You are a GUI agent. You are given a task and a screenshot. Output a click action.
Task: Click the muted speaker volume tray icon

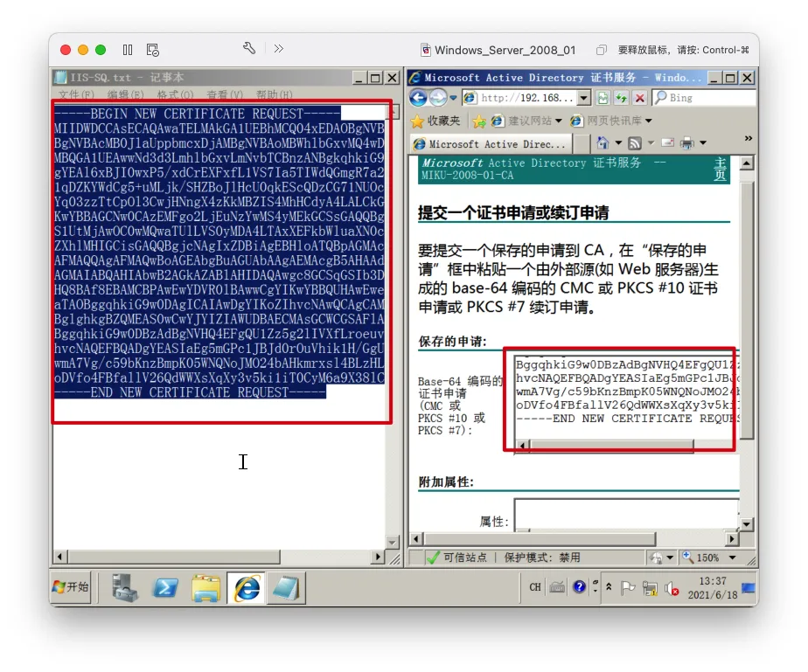pos(672,588)
